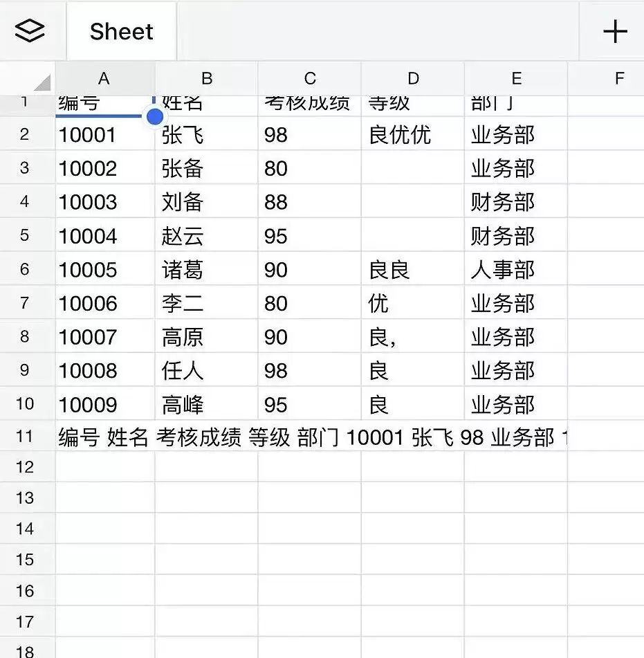
Task: Select the name cell 张飞
Action: [206, 134]
